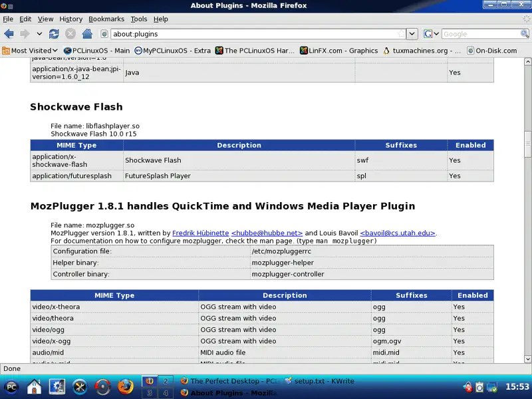The width and height of the screenshot is (532, 399).
Task: Select the 'MIDI audio file' description for audio/mid
Action: [x=285, y=352]
